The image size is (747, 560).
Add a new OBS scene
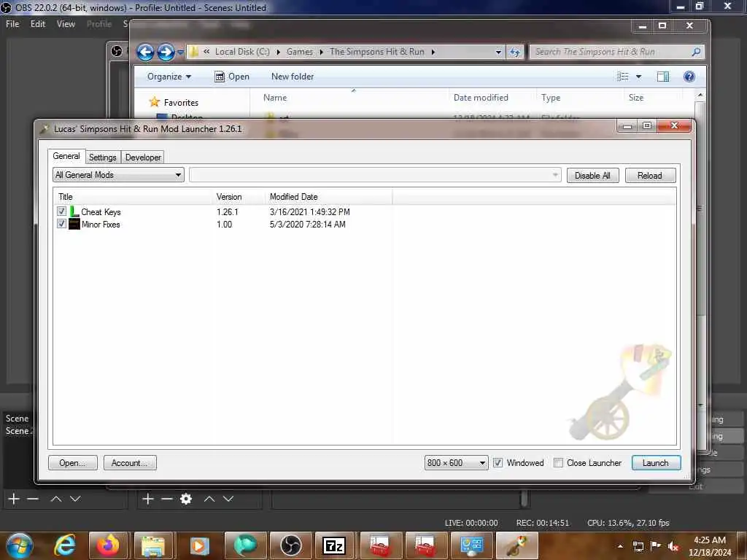coord(14,499)
